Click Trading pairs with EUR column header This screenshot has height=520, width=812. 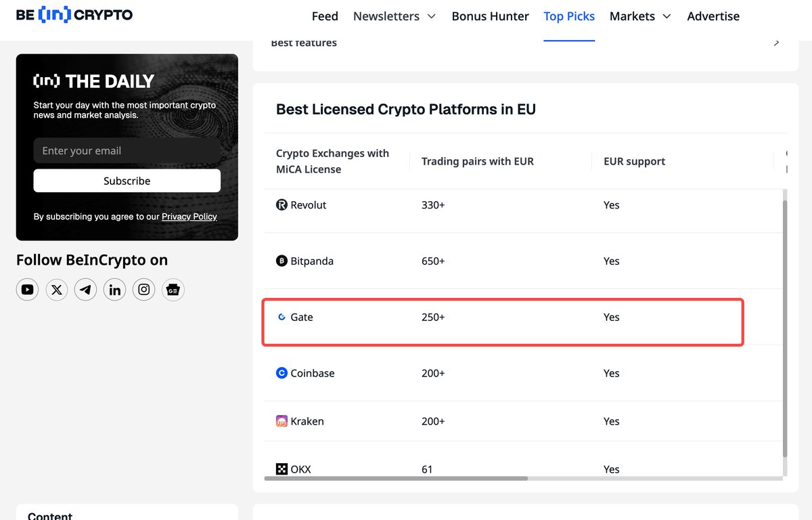pos(478,161)
